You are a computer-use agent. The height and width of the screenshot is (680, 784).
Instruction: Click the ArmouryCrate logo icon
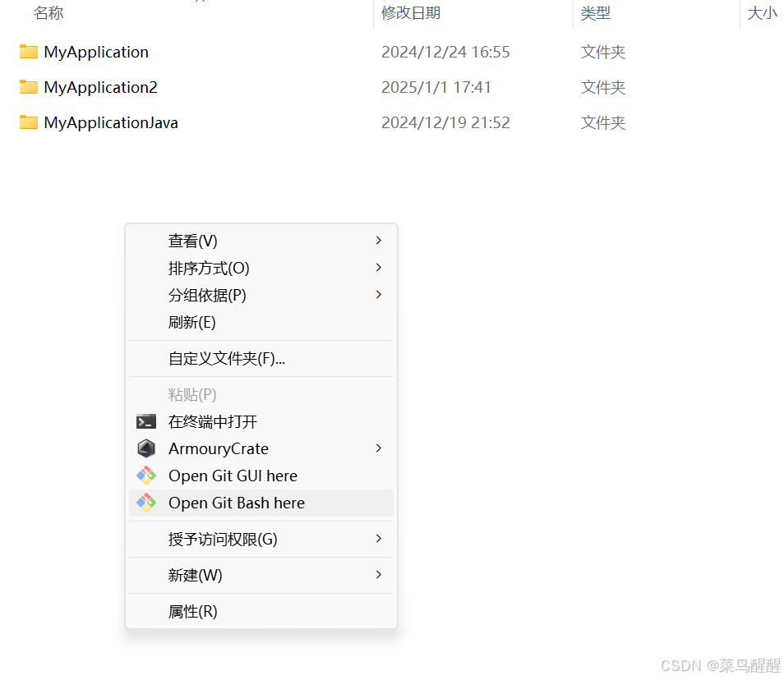coord(146,448)
